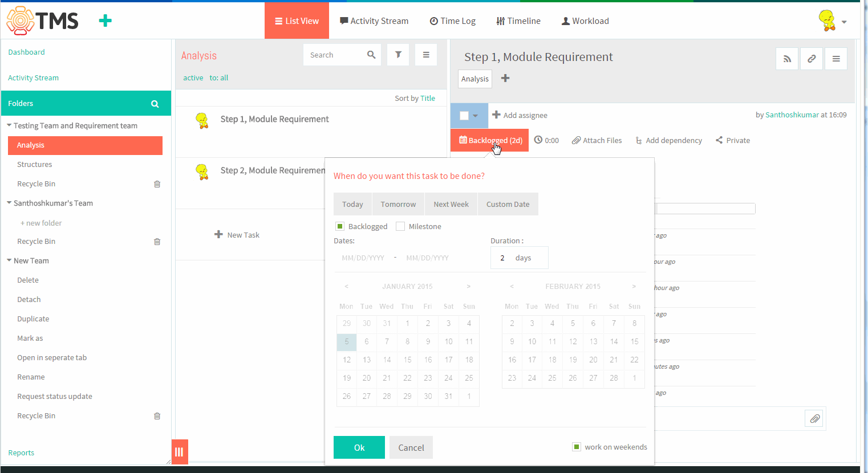Click the RSS follow icon
Image resolution: width=868 pixels, height=473 pixels.
[x=787, y=59]
